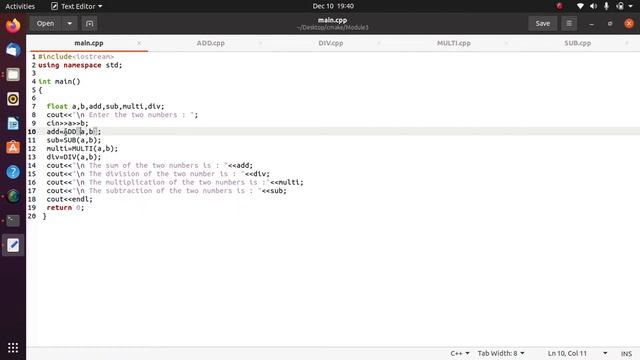The image size is (640, 360).
Task: Click the '#include<iostream>' line
Action: click(x=76, y=57)
